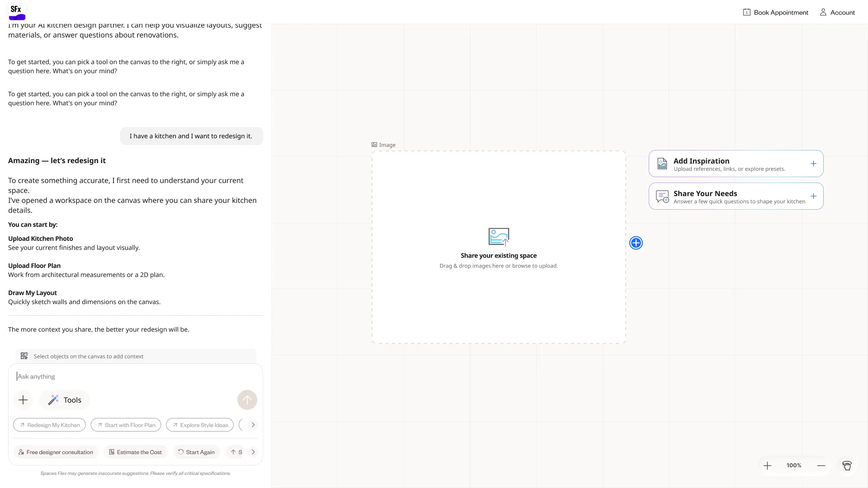Click the SFx logo icon

tap(17, 12)
